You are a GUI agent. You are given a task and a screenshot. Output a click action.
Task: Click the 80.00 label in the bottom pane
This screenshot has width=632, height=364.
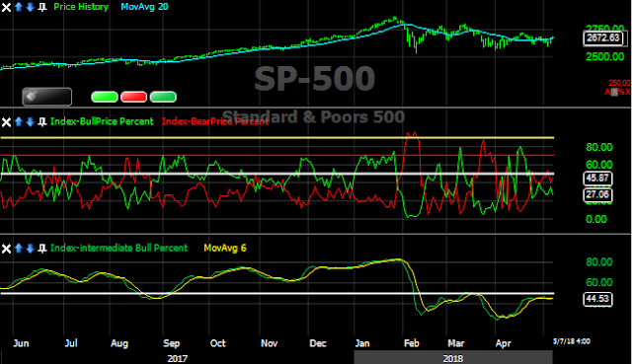tap(599, 262)
